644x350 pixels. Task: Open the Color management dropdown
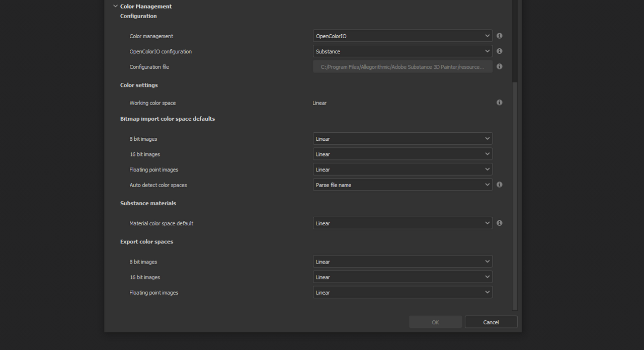[403, 36]
